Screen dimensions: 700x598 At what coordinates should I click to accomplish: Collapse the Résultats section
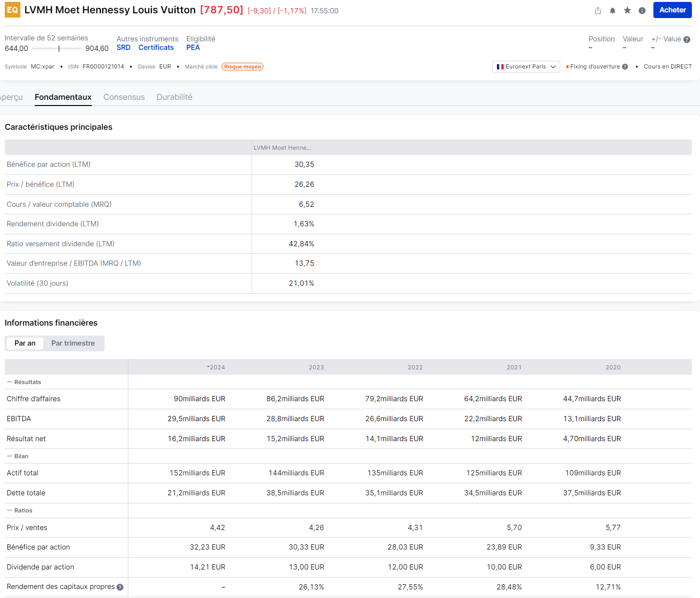(24, 382)
